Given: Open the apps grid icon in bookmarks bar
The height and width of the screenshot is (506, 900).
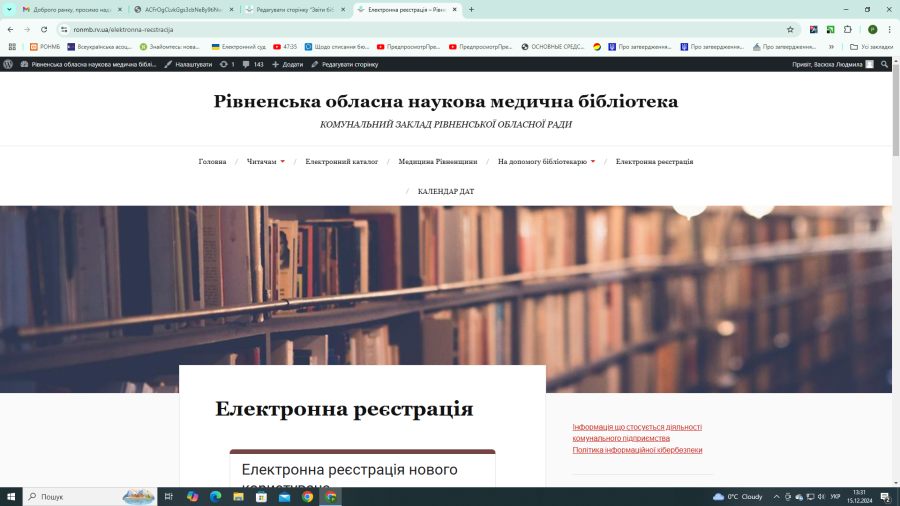Looking at the screenshot, I should (x=12, y=46).
